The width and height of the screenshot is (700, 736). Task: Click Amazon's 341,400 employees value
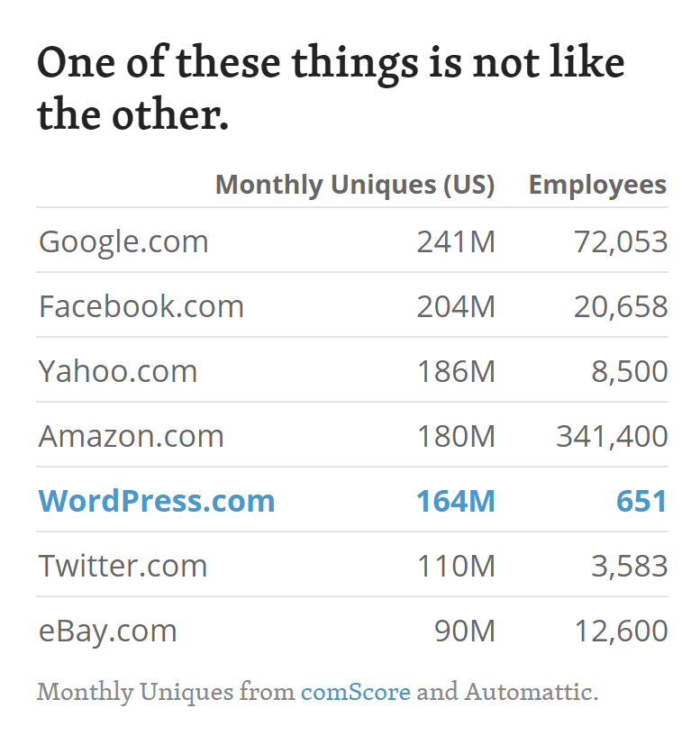(612, 436)
